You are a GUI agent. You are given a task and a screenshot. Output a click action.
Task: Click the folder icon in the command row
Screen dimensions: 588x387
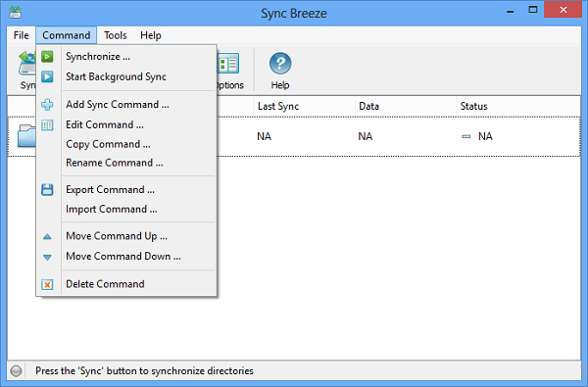(x=26, y=136)
